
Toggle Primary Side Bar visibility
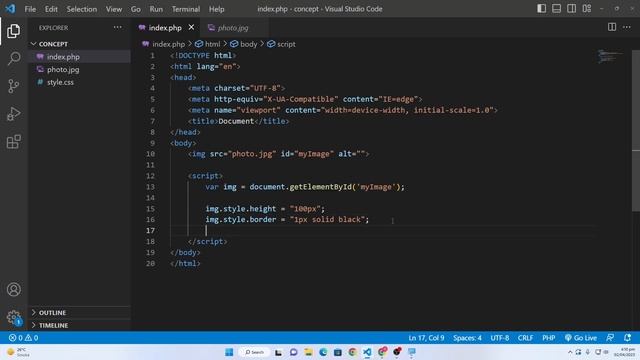(x=542, y=9)
